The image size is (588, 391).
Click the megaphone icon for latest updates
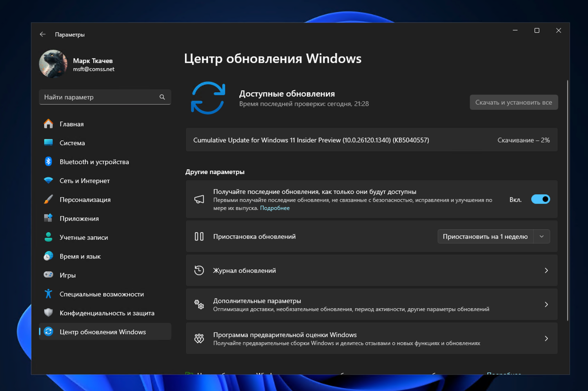(x=199, y=199)
